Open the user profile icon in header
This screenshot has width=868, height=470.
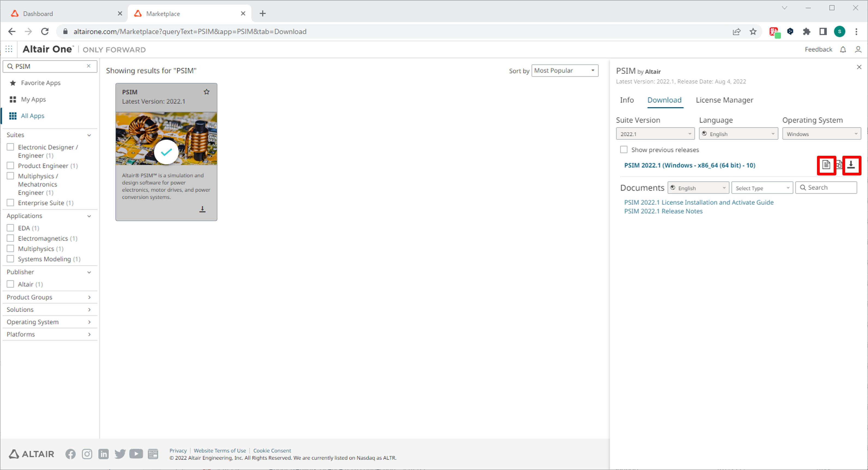[858, 50]
